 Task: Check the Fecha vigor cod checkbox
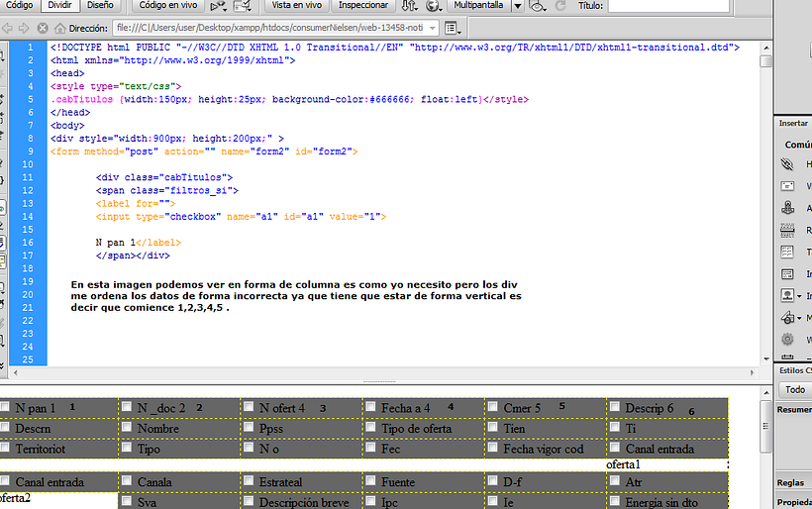click(x=492, y=447)
